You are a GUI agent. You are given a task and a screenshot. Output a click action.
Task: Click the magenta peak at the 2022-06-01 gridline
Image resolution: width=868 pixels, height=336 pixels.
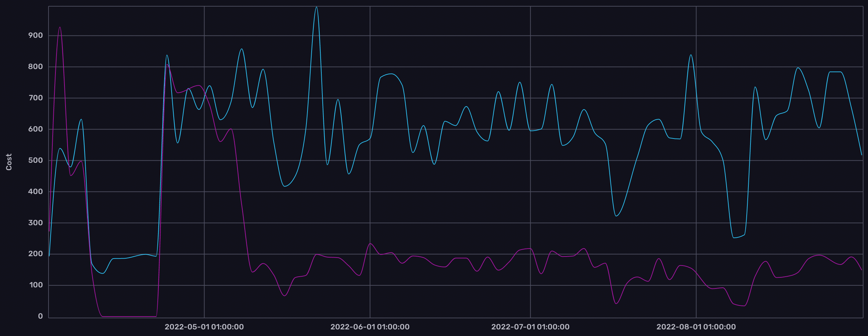point(370,244)
